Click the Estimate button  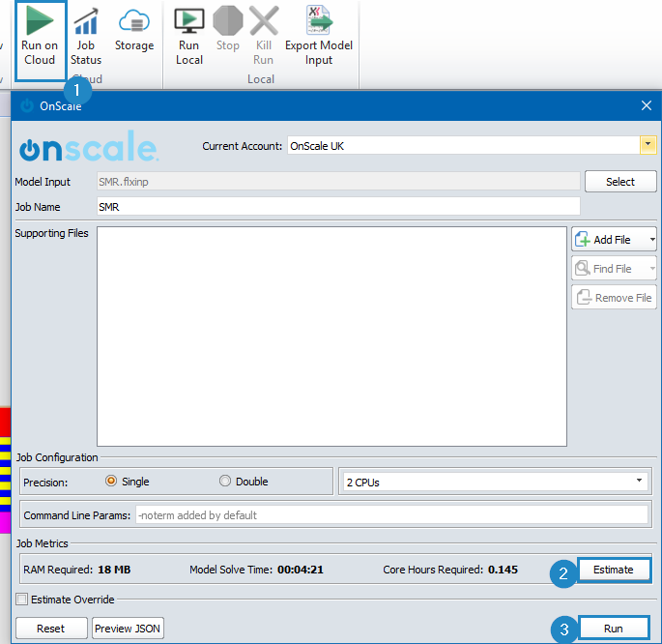614,570
